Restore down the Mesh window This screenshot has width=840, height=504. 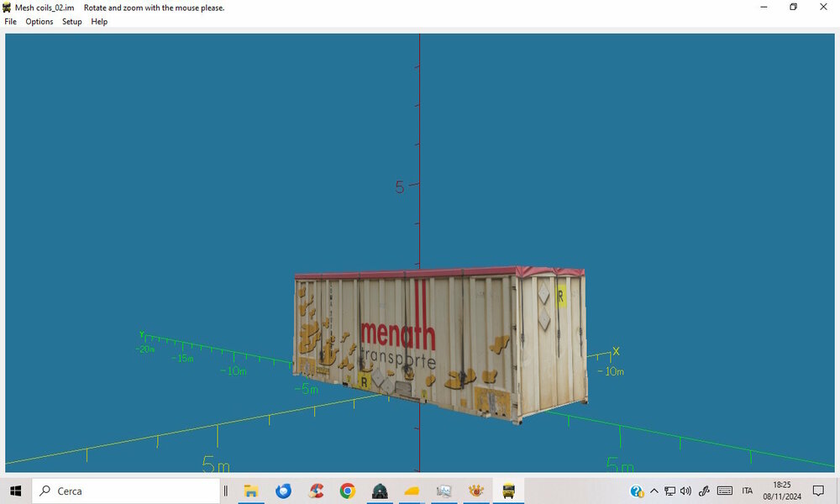tap(794, 7)
